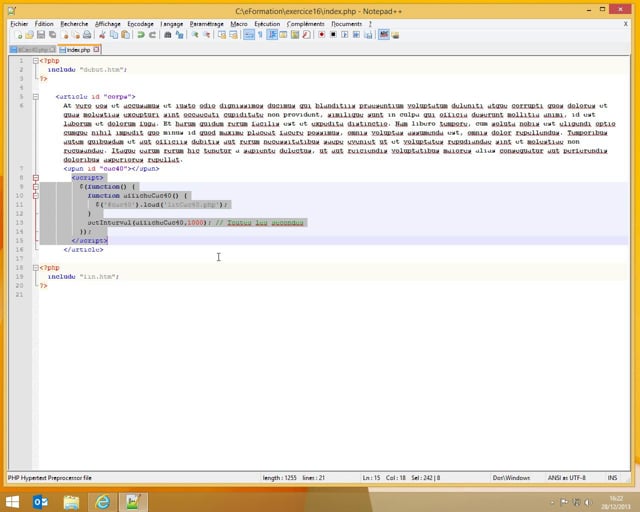This screenshot has width=640, height=512.
Task: Open the Macro menu
Action: point(239,24)
